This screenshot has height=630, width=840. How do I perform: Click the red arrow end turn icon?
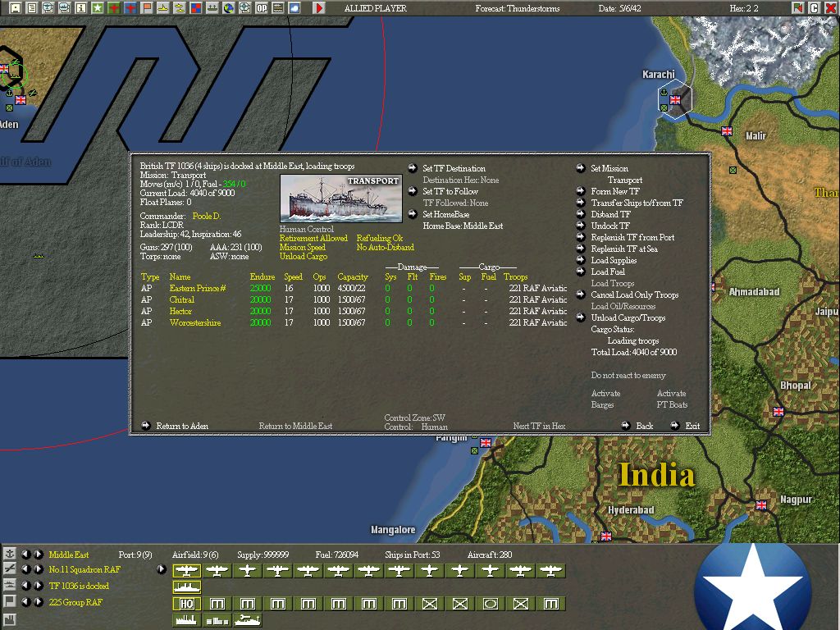pyautogui.click(x=319, y=8)
